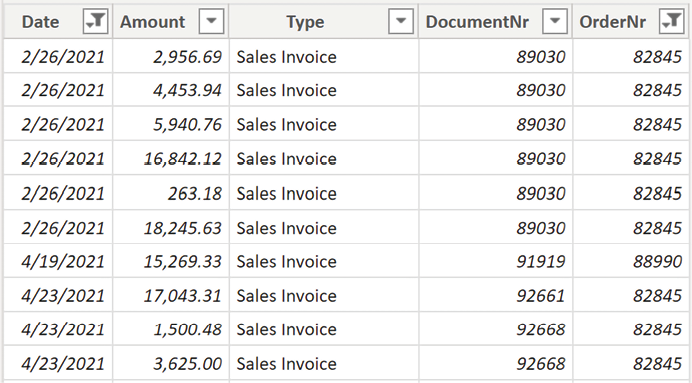Select Sales Invoice in the 15,269.33 row

[323, 261]
